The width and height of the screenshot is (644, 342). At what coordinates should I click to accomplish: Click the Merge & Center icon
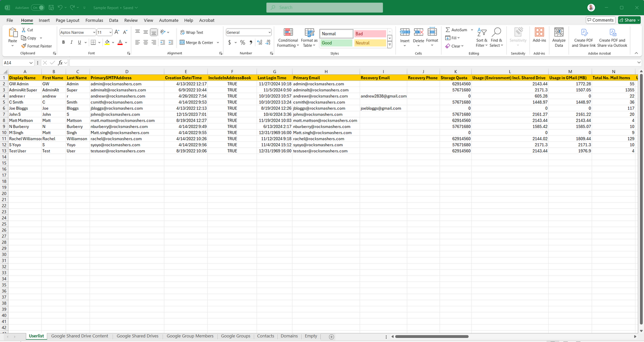[182, 42]
